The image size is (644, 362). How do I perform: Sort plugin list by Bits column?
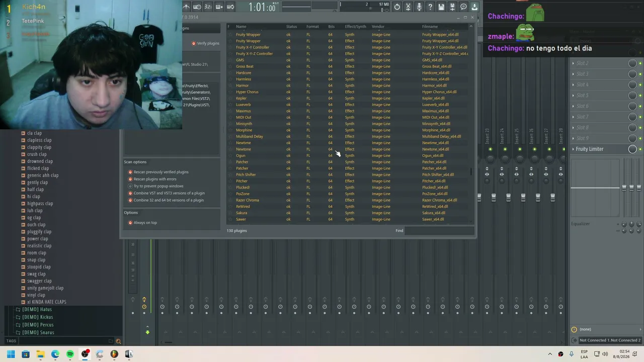coord(331,27)
